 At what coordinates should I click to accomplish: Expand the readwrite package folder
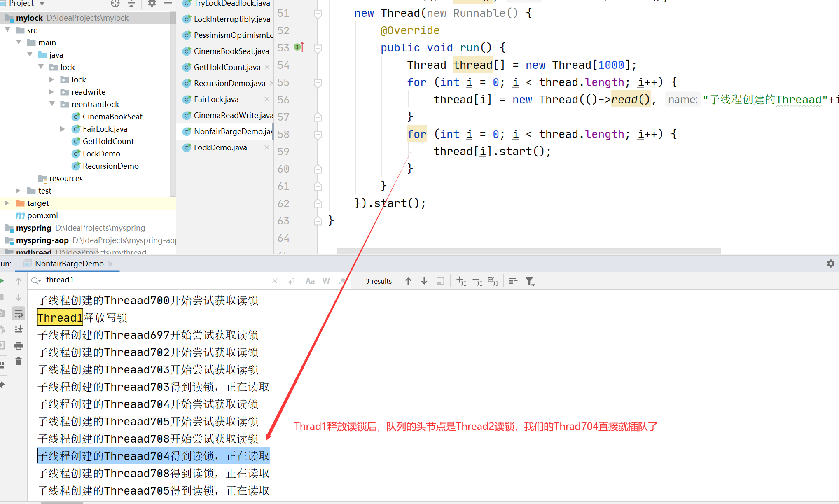52,92
